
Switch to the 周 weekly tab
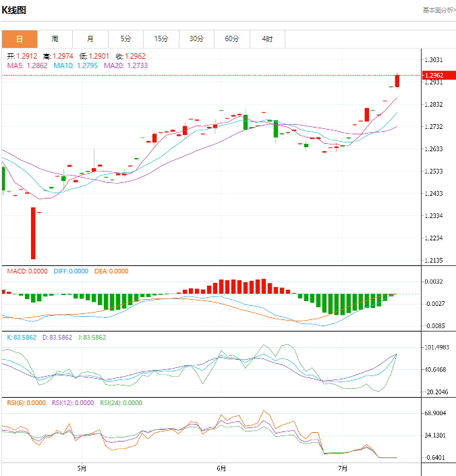(55, 39)
